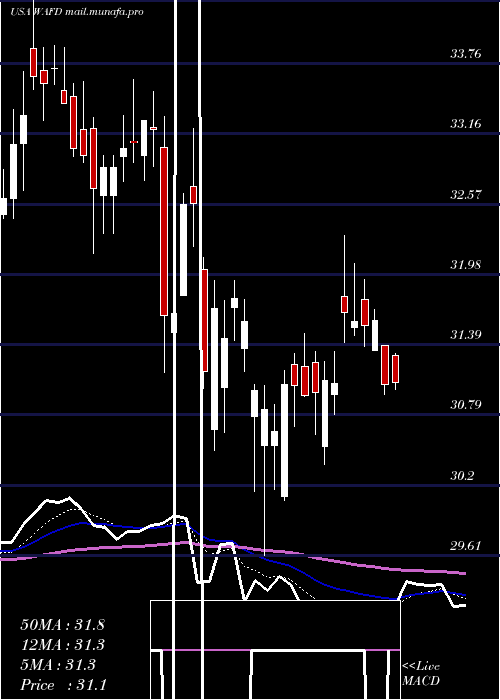Click the 31.39 price axis label
The image size is (500, 700).
pyautogui.click(x=466, y=334)
